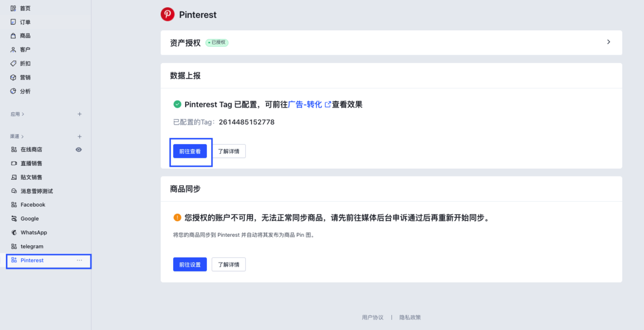Viewport: 644px width, 330px height.
Task: Preview the online store via eye icon
Action: click(79, 149)
